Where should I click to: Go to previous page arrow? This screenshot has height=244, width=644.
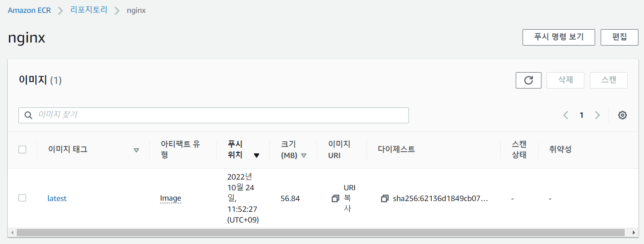[566, 115]
